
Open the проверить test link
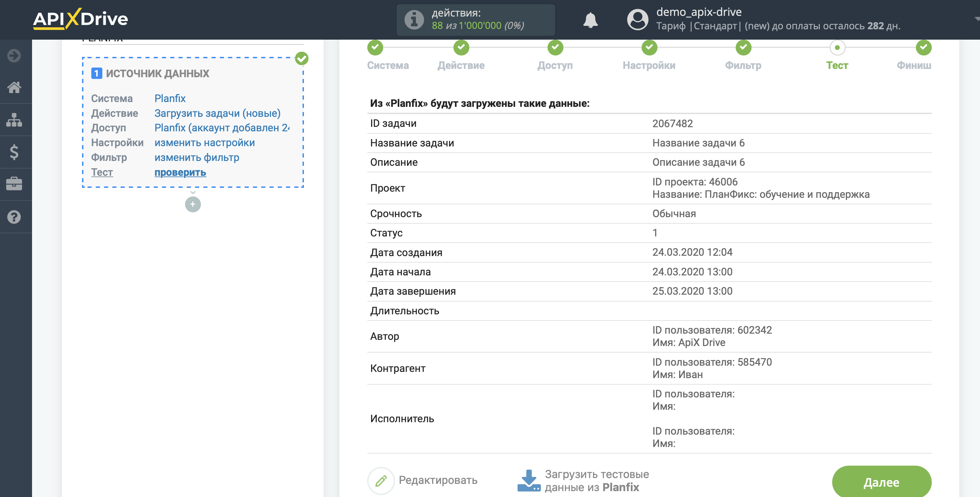click(x=180, y=172)
